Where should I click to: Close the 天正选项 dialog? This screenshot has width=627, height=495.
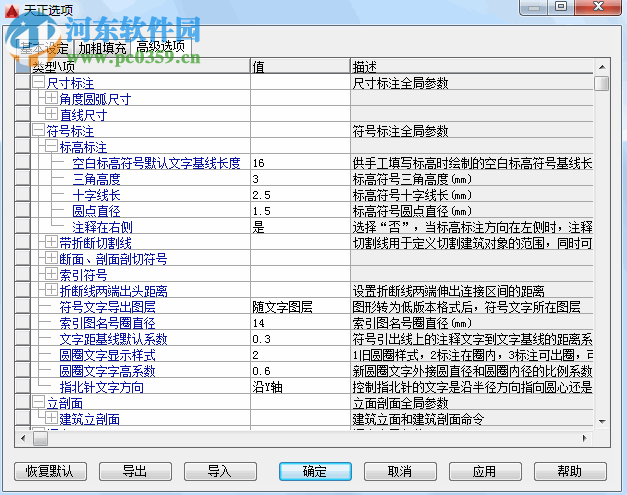click(x=599, y=7)
